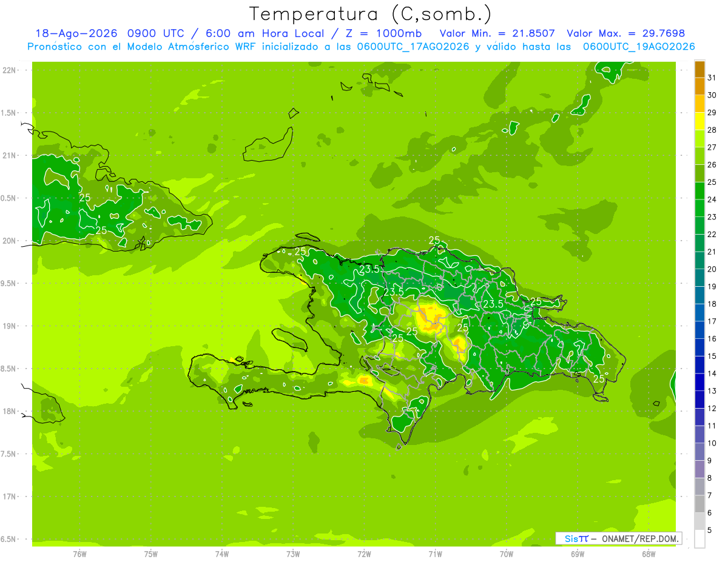This screenshot has height=562, width=728.
Task: Click the lime legend band between 27 and 28
Action: pos(699,138)
